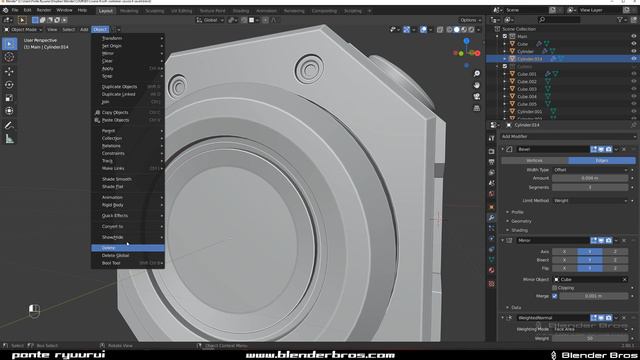Click the outliner search field

click(x=559, y=20)
